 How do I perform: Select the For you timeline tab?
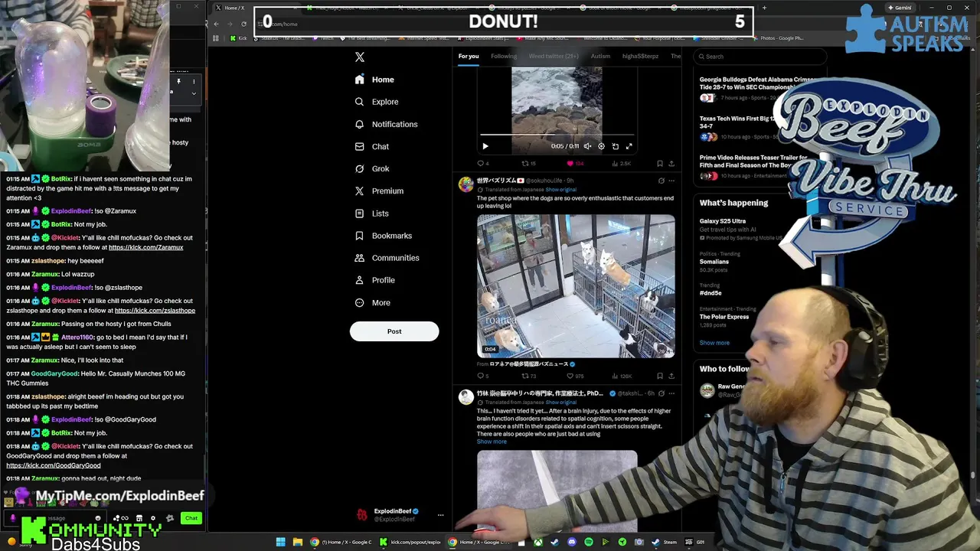pos(469,56)
